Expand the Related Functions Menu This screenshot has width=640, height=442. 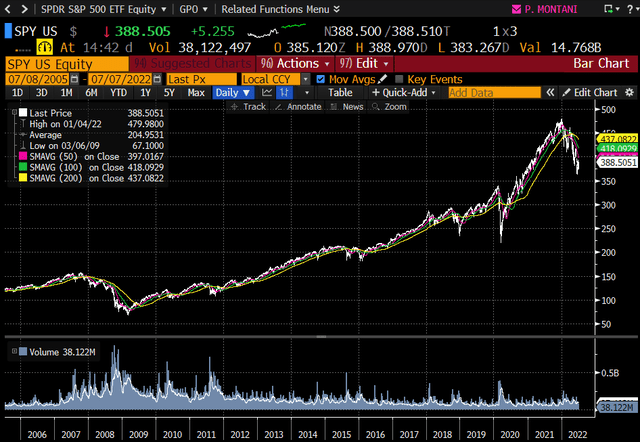pos(280,9)
